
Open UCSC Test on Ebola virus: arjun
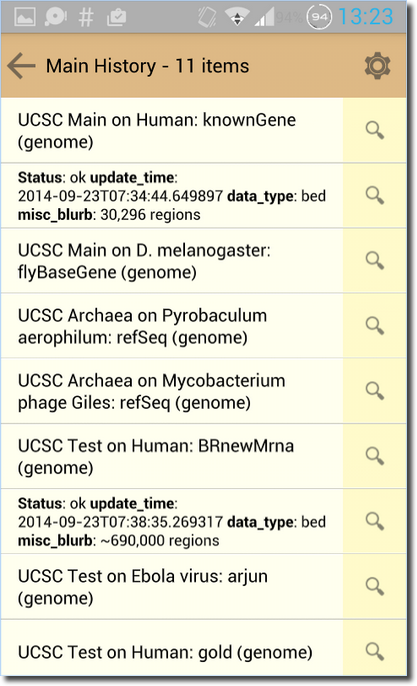[x=172, y=587]
